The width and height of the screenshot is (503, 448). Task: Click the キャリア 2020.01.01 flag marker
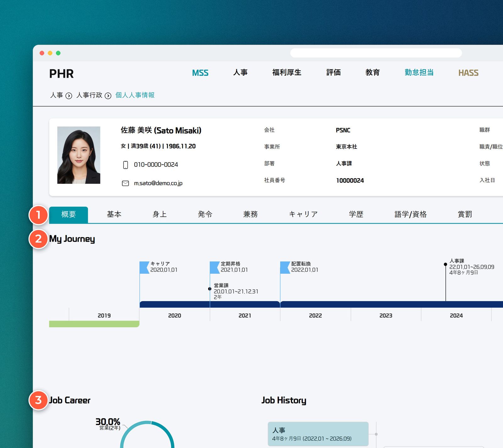tap(144, 267)
